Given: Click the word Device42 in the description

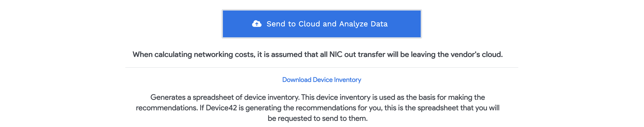Looking at the screenshot, I should click(x=221, y=108).
